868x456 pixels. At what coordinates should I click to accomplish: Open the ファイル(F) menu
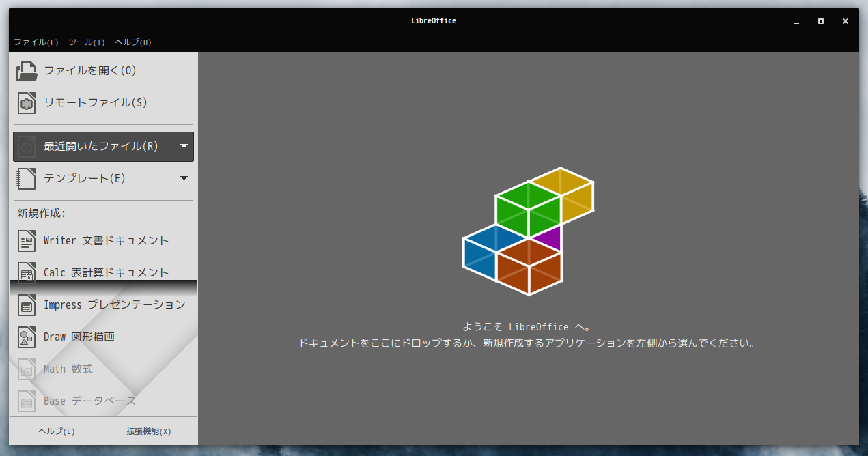tap(36, 42)
